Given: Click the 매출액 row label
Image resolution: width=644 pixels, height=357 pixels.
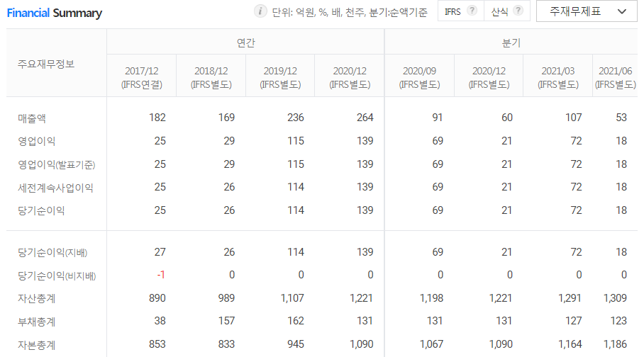Looking at the screenshot, I should pos(32,118).
